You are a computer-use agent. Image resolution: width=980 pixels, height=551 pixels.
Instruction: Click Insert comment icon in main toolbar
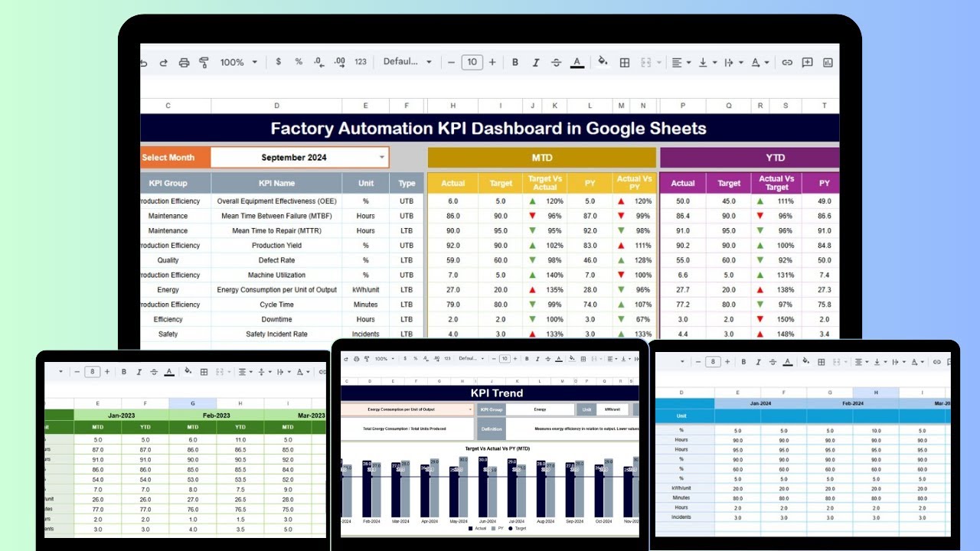(807, 63)
